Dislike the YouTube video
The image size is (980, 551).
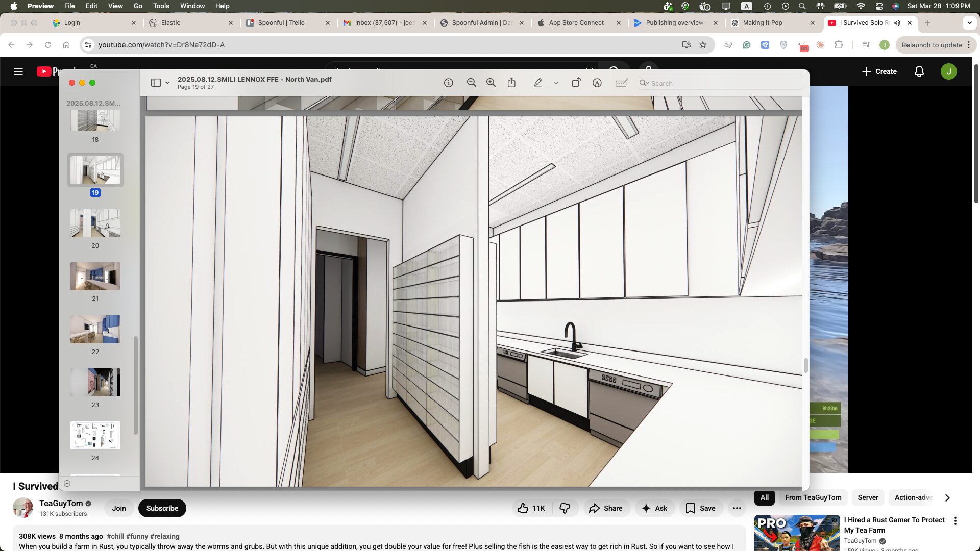565,508
